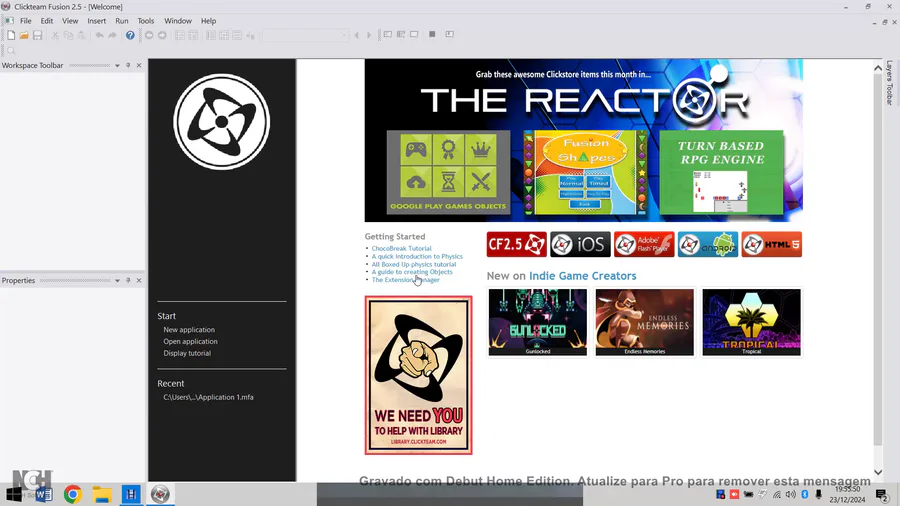Click the Copy toolbar icon

[x=68, y=36]
